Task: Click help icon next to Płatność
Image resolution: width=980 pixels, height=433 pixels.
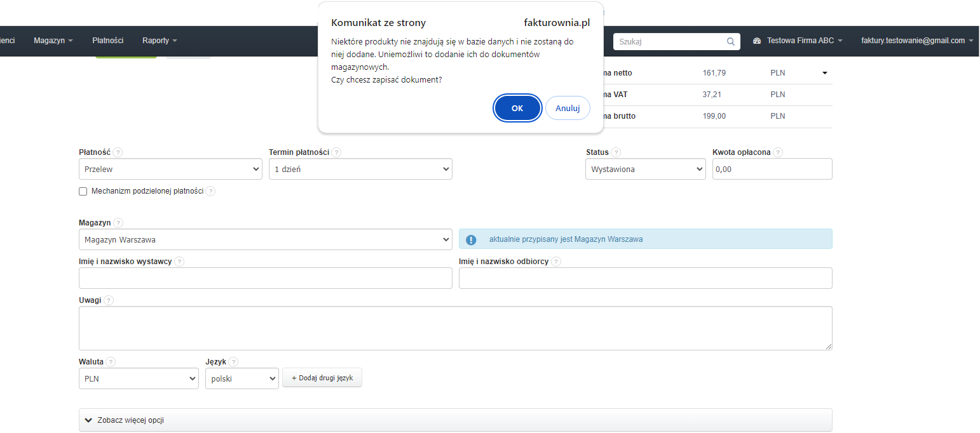Action: (x=118, y=153)
